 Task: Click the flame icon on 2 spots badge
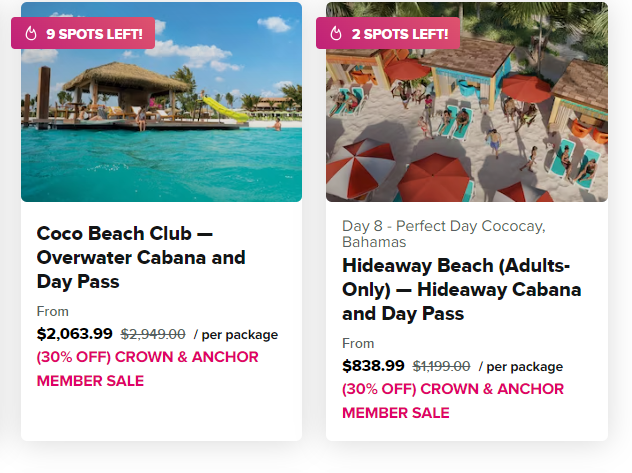(336, 33)
